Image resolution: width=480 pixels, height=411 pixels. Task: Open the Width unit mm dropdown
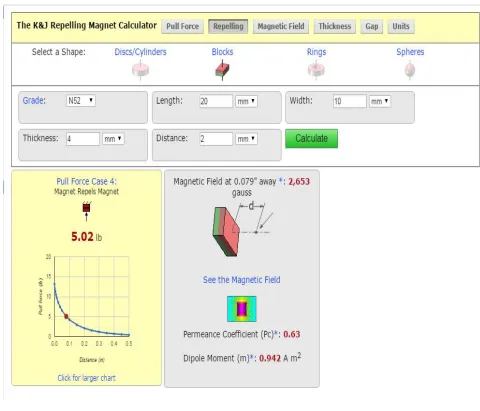pos(380,101)
